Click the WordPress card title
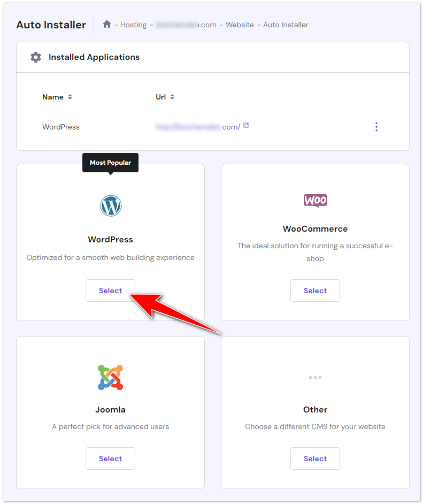 point(111,240)
